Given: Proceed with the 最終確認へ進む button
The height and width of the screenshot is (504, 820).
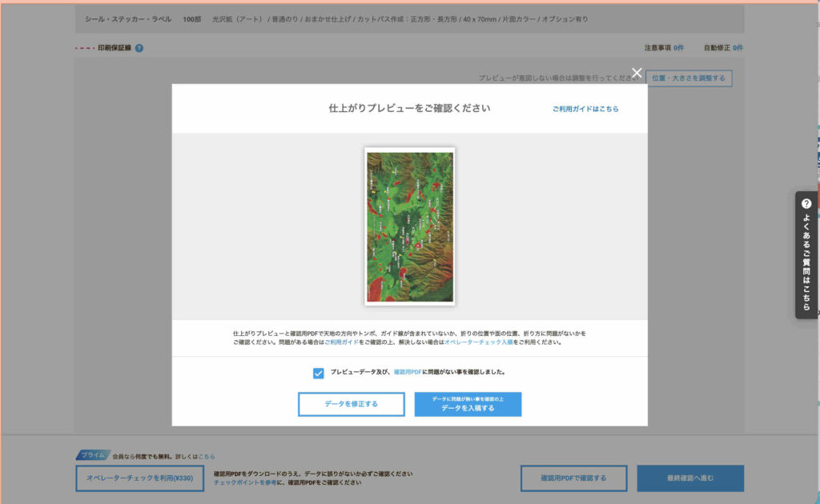Looking at the screenshot, I should pyautogui.click(x=689, y=478).
